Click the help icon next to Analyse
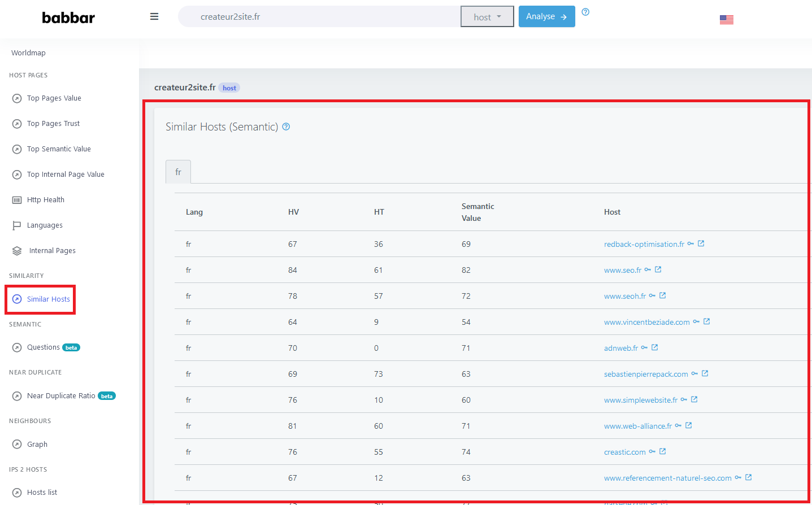 (x=585, y=12)
